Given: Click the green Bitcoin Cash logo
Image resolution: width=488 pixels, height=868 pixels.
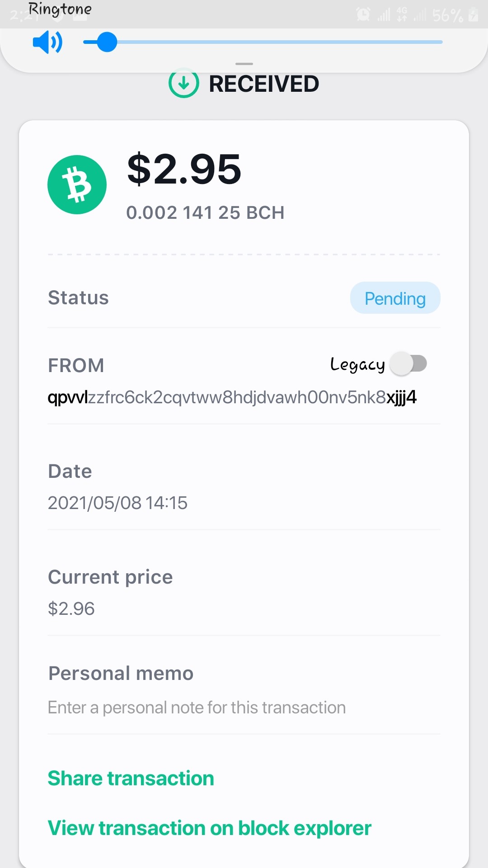Looking at the screenshot, I should [x=77, y=184].
